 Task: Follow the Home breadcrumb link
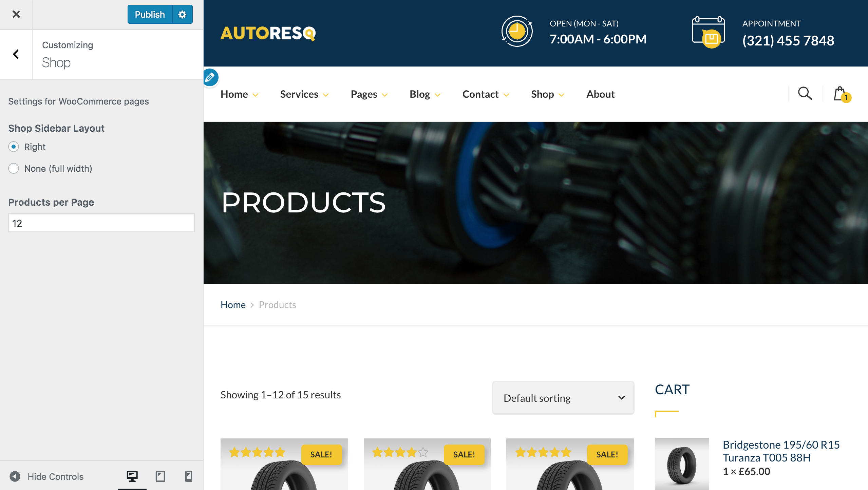tap(233, 305)
